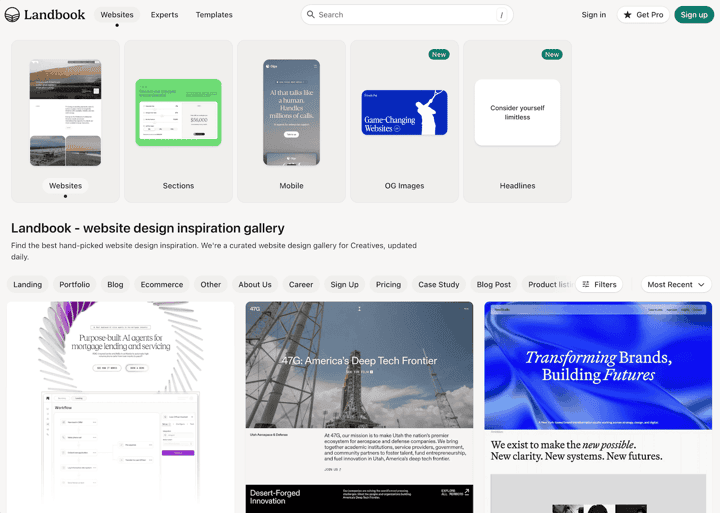720x513 pixels.
Task: Click the Get Pro button
Action: pyautogui.click(x=643, y=15)
